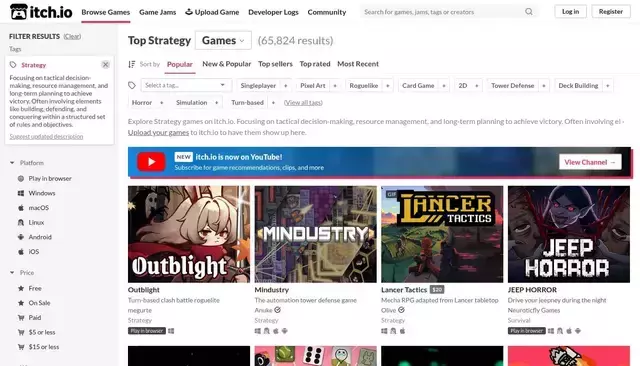
Task: Open Community in top navigation
Action: pyautogui.click(x=327, y=12)
